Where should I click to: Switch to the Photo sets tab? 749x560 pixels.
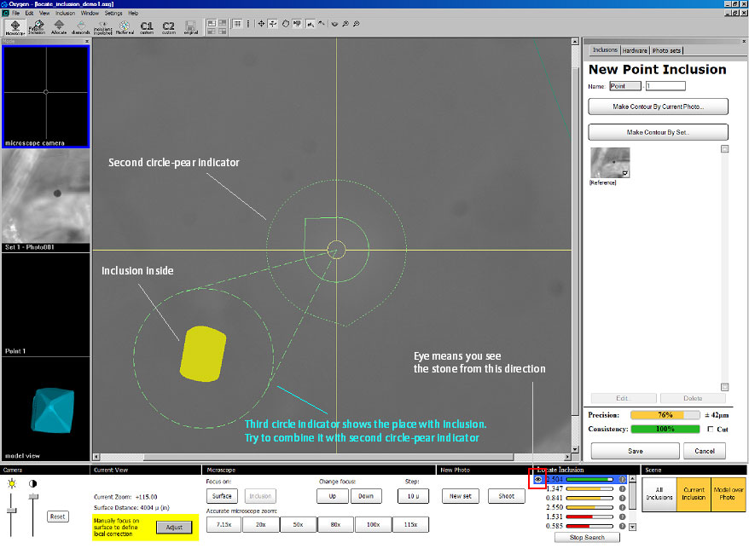(x=666, y=50)
